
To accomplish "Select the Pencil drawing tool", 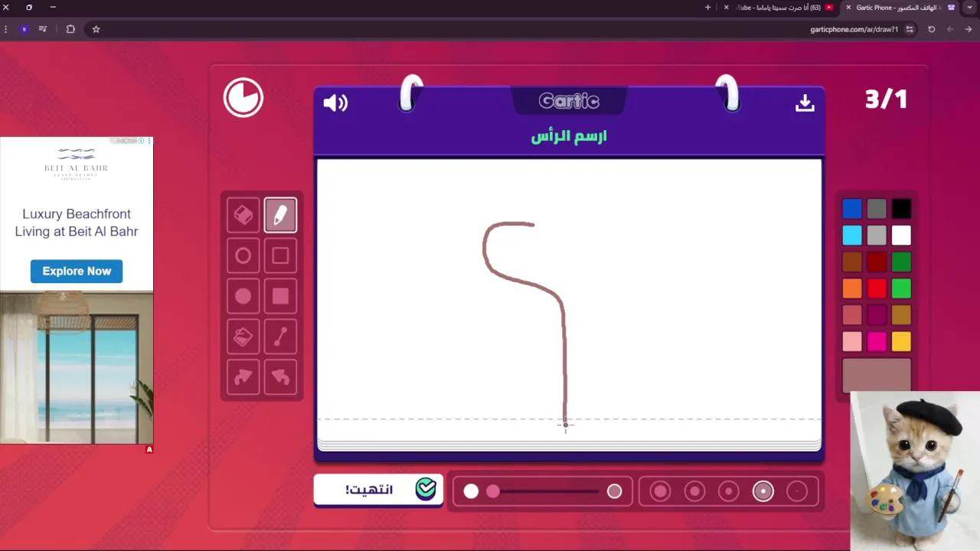I will click(280, 215).
